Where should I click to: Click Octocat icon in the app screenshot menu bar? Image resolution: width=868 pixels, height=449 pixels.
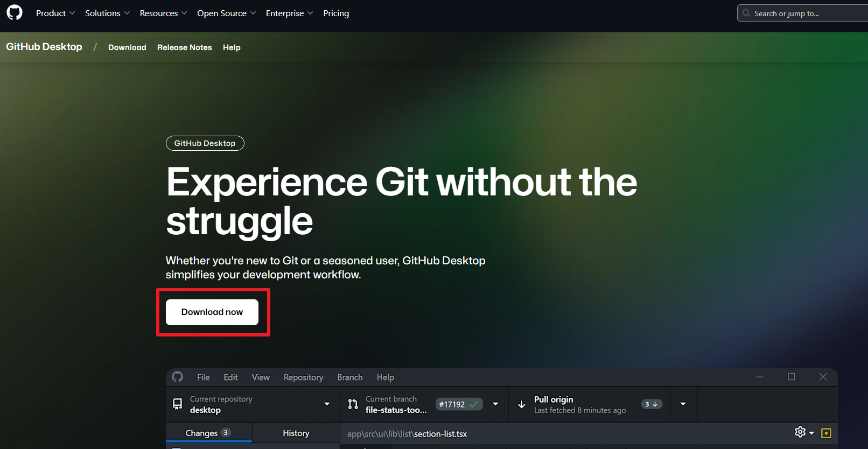(x=178, y=377)
